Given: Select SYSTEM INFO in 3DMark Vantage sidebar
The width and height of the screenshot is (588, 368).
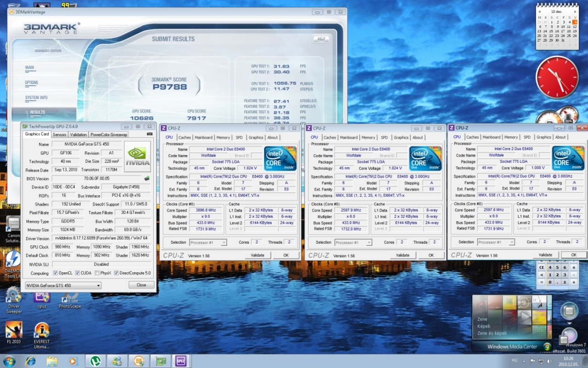Looking at the screenshot, I should tap(36, 98).
